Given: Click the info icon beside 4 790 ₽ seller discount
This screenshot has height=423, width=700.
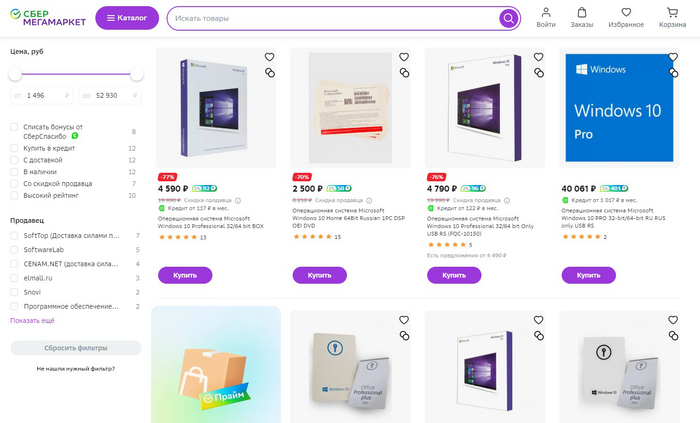Looking at the screenshot, I should tap(507, 201).
